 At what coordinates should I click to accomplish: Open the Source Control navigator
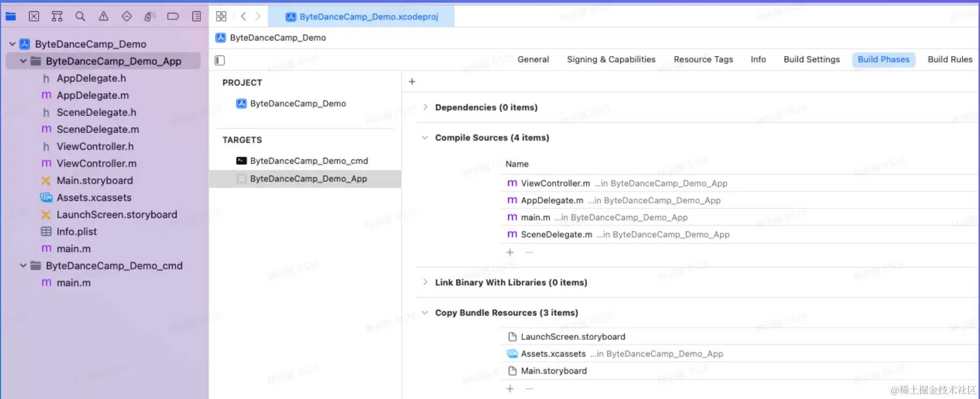[x=34, y=17]
